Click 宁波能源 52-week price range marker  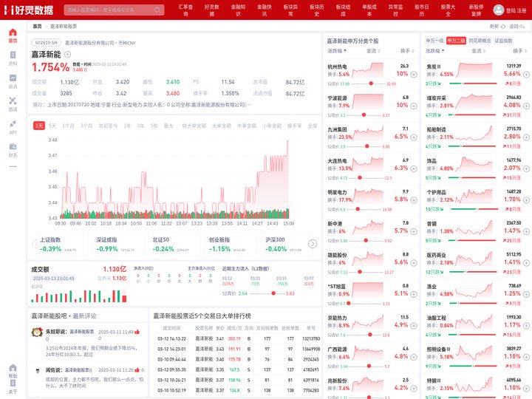pyautogui.click(x=364, y=115)
